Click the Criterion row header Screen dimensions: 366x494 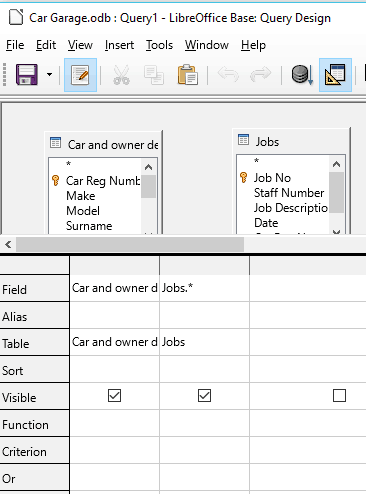(34, 451)
